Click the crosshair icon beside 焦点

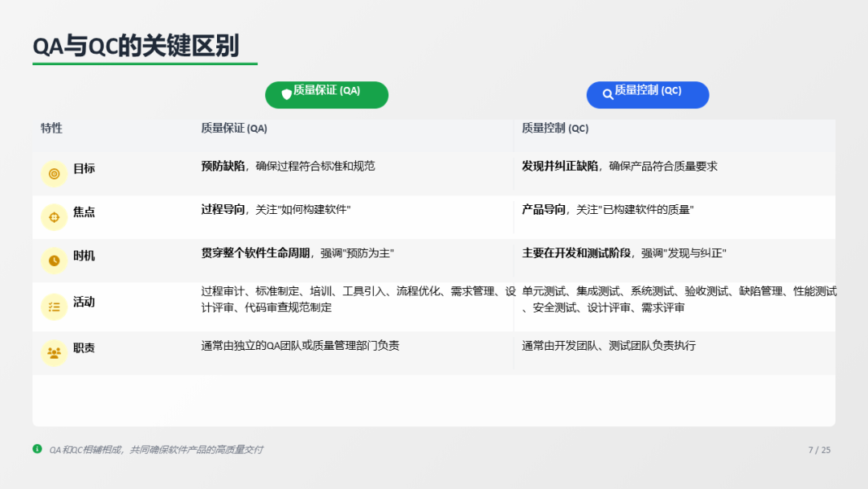coord(54,217)
